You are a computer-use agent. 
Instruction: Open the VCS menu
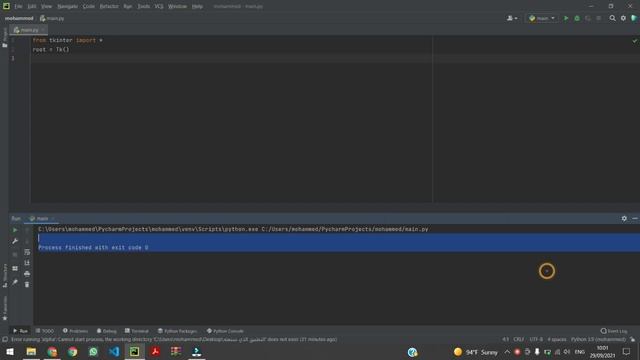159,7
